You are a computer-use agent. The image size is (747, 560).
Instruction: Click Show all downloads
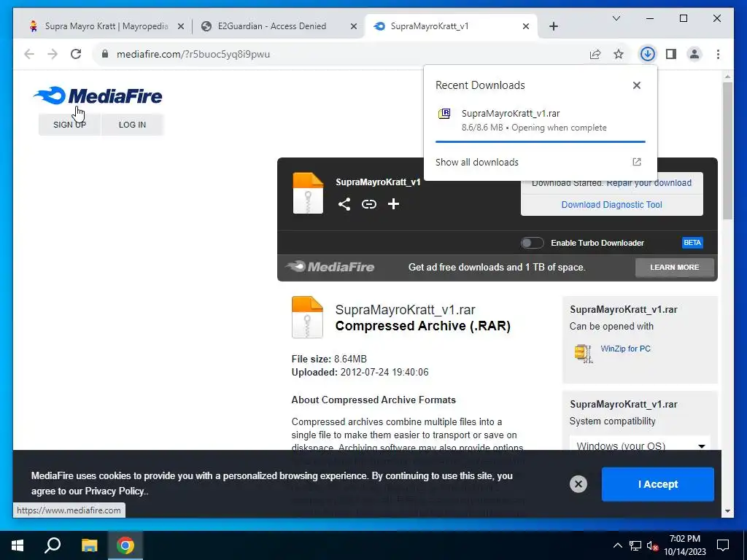(x=476, y=162)
